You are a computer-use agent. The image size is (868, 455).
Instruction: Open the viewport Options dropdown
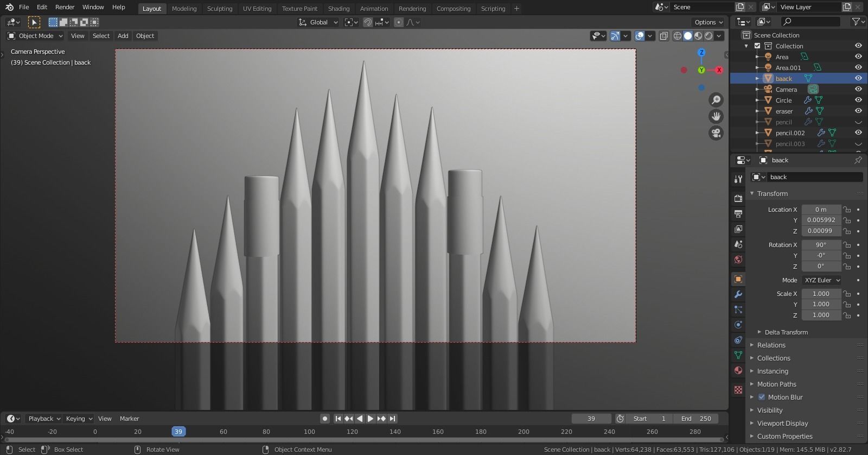tap(709, 22)
